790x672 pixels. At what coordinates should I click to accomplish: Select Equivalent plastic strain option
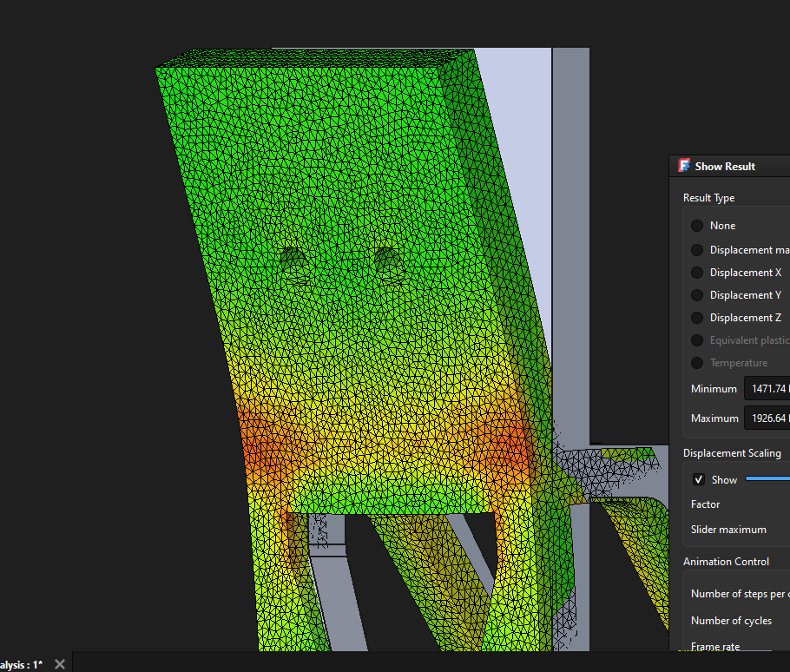pos(697,340)
